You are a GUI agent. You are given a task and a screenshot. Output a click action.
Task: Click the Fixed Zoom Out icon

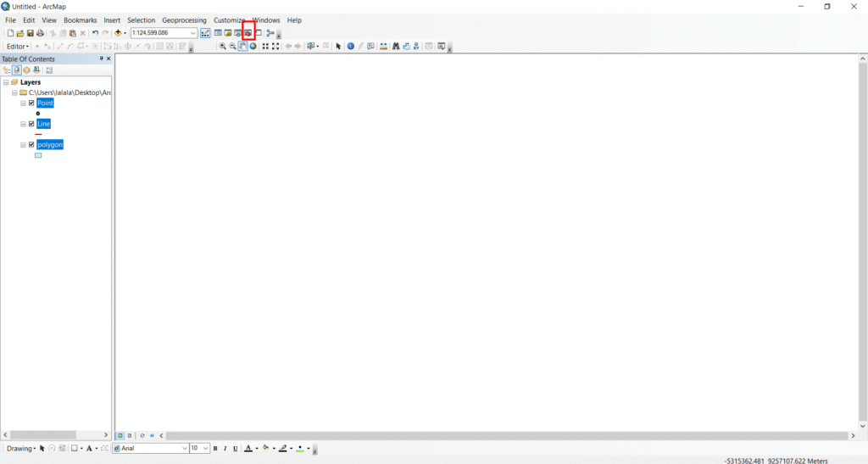pyautogui.click(x=275, y=47)
